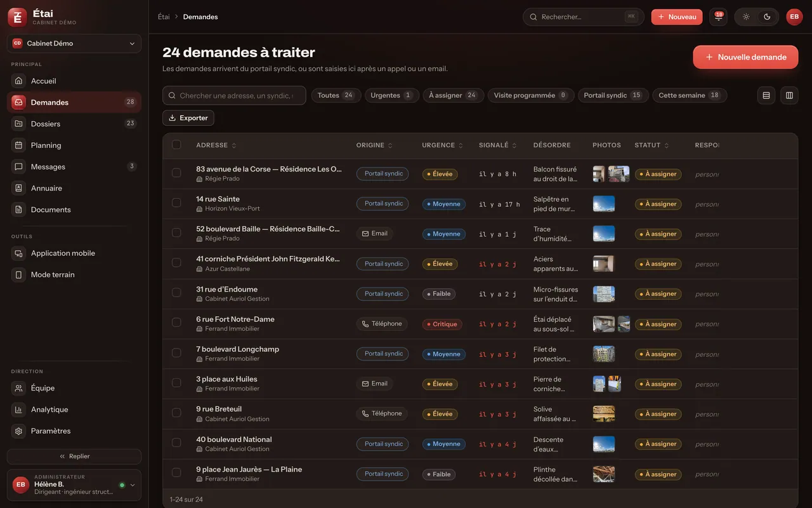The image size is (812, 508).
Task: Click the Nouvelle demande button
Action: (x=745, y=57)
